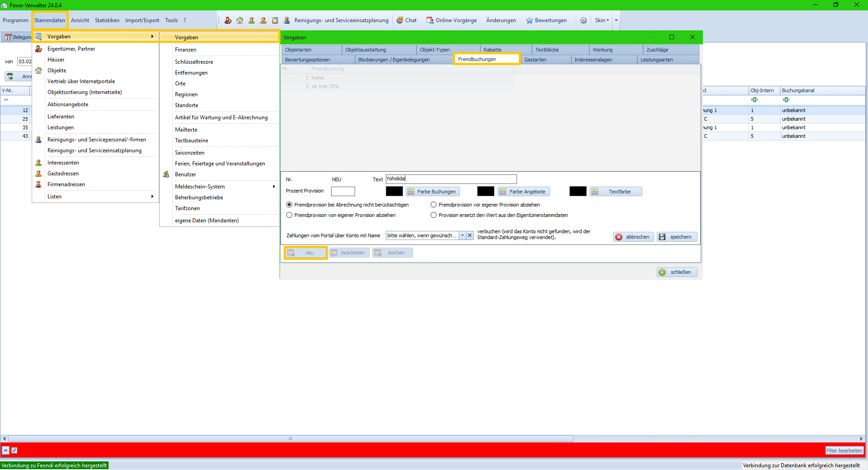Open owner/partner toolbar icon with key
Screen dimensions: 868x470
[x=228, y=20]
